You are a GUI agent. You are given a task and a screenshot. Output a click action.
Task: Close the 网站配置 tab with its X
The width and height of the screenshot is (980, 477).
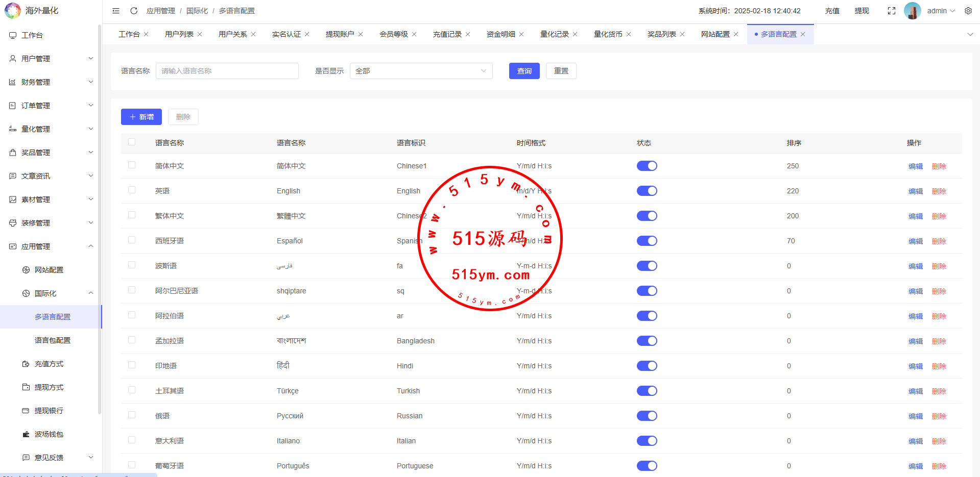[736, 34]
